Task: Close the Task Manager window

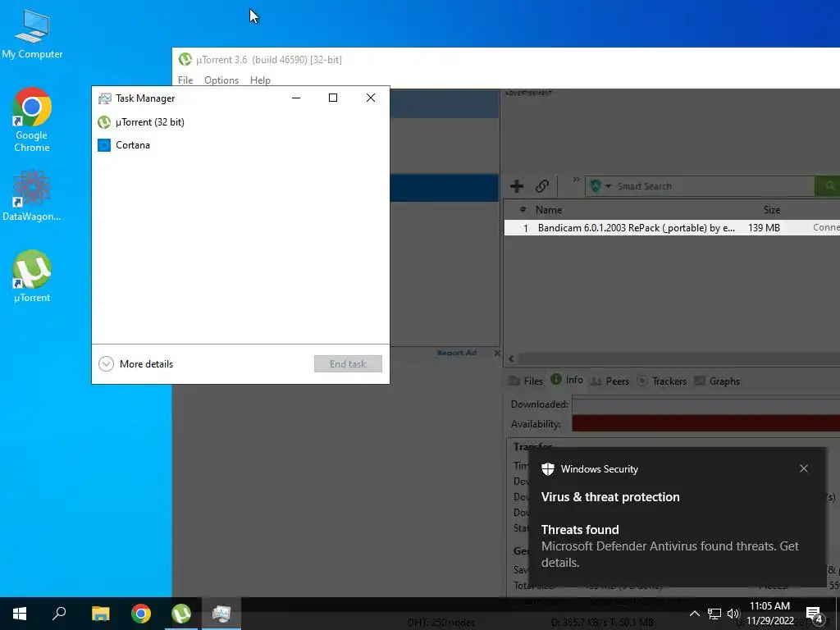Action: pos(371,98)
